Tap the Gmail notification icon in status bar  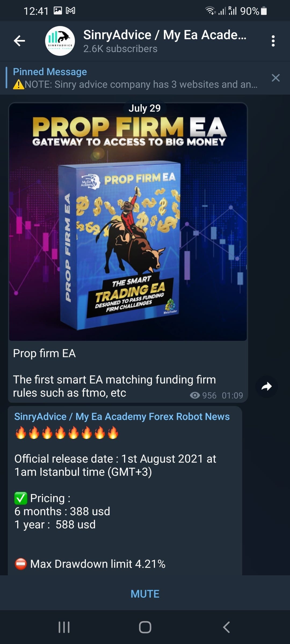71,11
